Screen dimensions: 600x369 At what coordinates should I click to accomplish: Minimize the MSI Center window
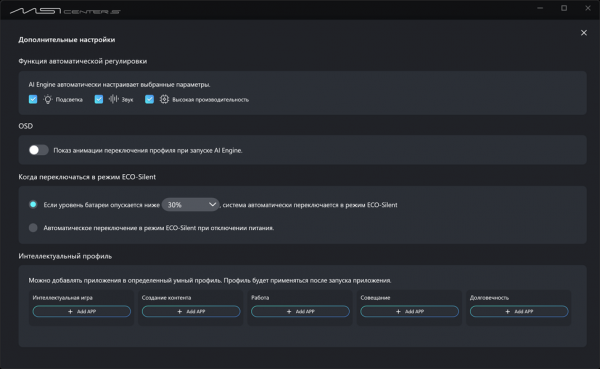coord(540,8)
